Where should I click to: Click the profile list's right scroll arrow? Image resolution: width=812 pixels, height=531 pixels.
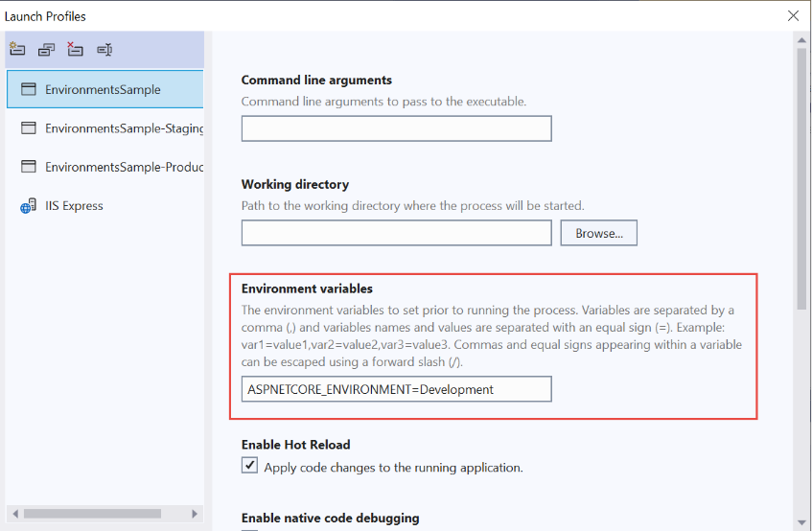(x=195, y=514)
